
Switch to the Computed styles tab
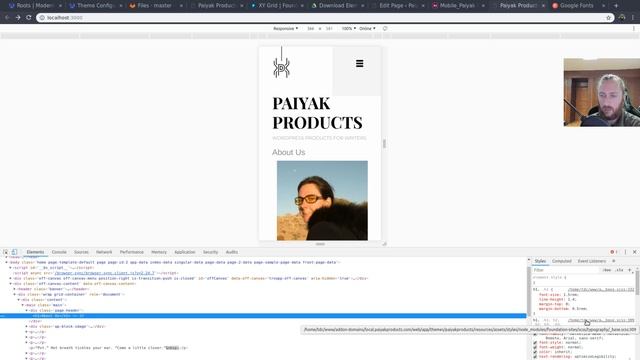pos(562,261)
